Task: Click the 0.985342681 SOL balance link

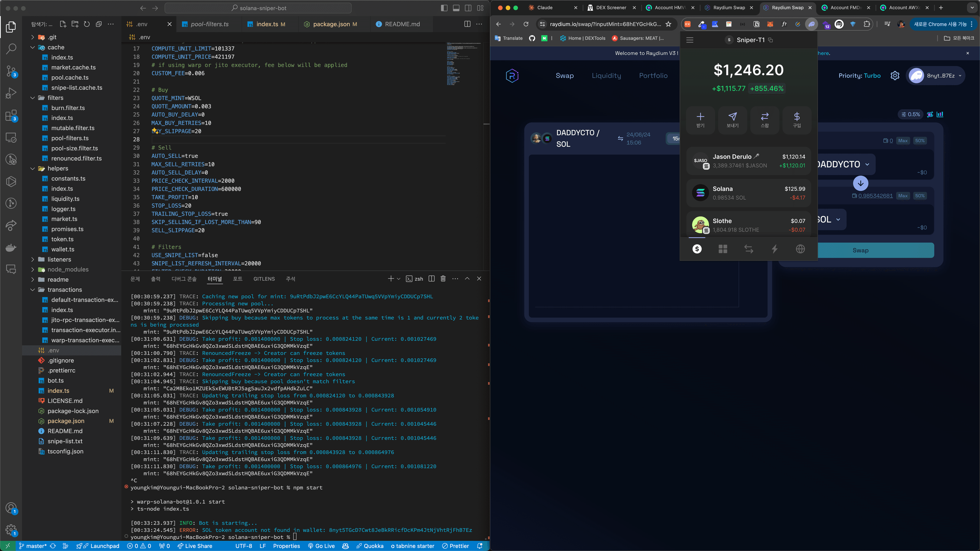Action: [x=875, y=196]
